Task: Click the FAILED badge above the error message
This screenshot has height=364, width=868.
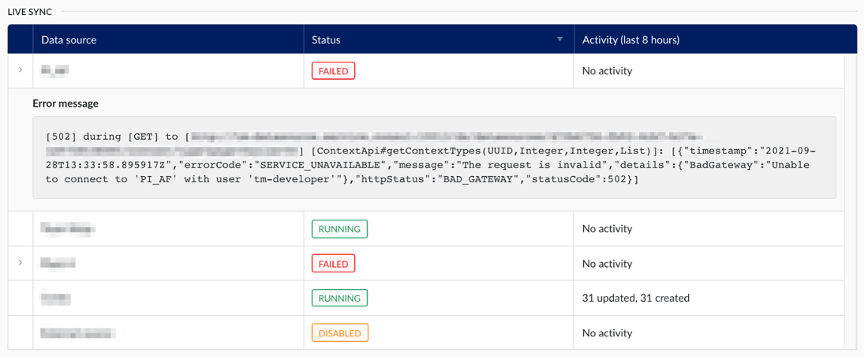Action: click(x=333, y=71)
